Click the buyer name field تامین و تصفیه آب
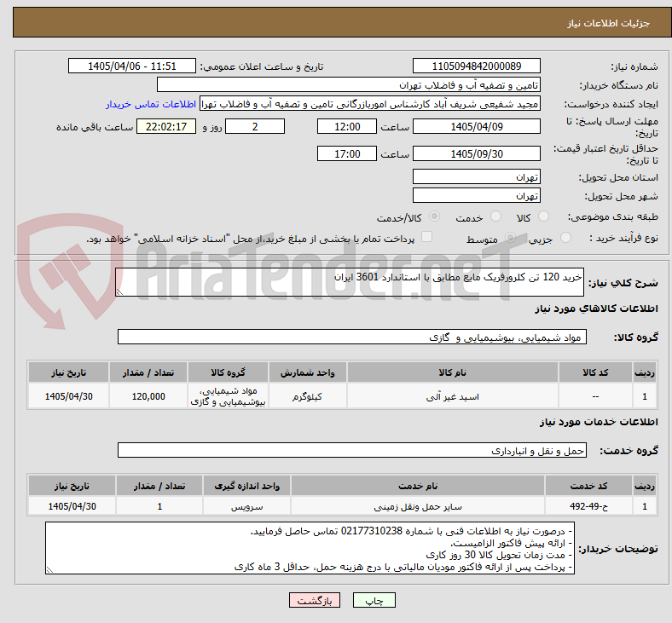The width and height of the screenshot is (672, 623). pyautogui.click(x=349, y=84)
